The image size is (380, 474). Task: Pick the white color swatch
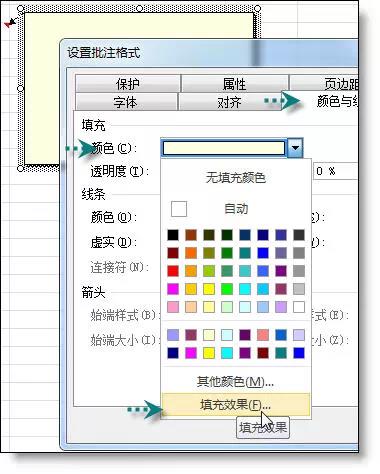pyautogui.click(x=299, y=307)
